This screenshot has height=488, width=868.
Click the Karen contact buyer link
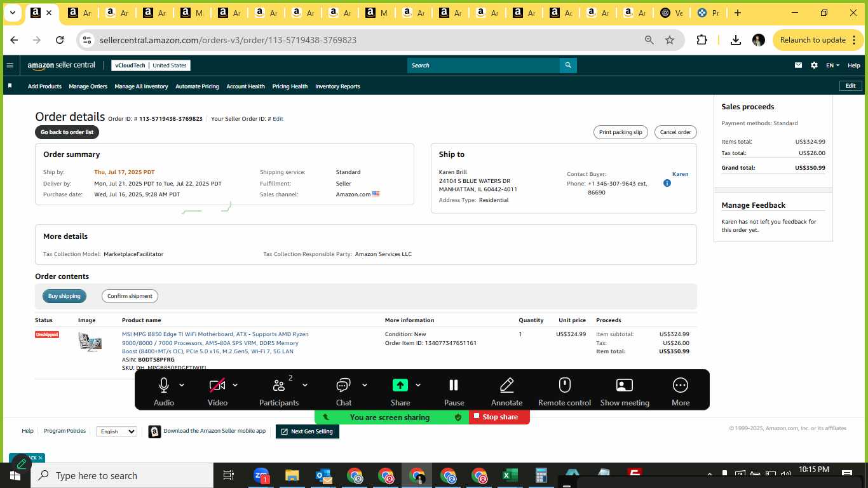[x=680, y=174]
